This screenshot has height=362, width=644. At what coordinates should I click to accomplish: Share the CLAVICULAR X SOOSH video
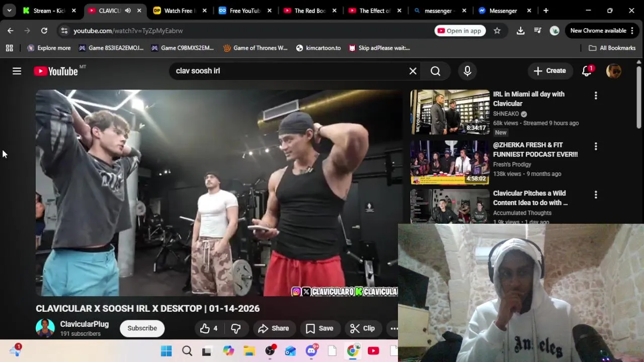[273, 328]
